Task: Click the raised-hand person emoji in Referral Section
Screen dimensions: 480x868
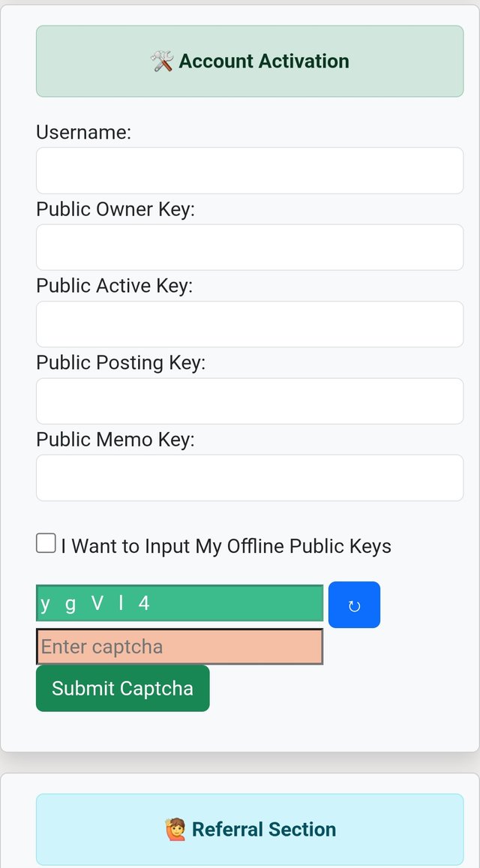Action: (175, 829)
